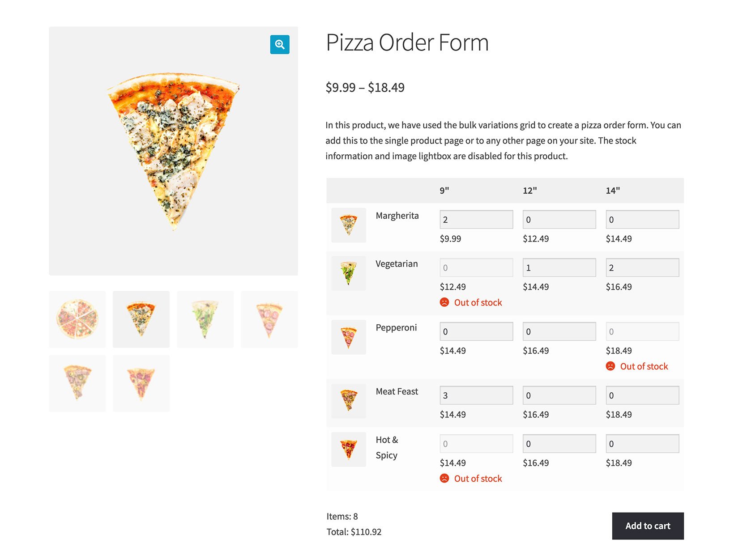734x560 pixels.
Task: Select the Meat Feast 9" quantity field
Action: tap(476, 395)
